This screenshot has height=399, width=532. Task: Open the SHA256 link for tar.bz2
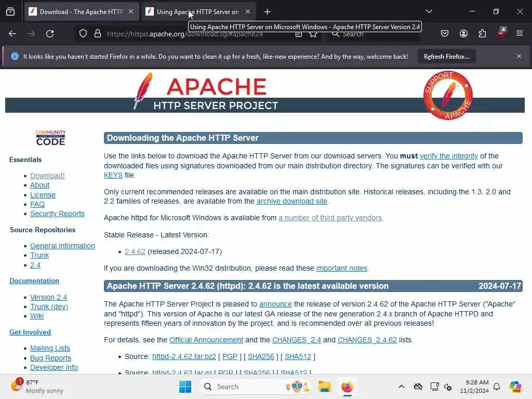[261, 356]
